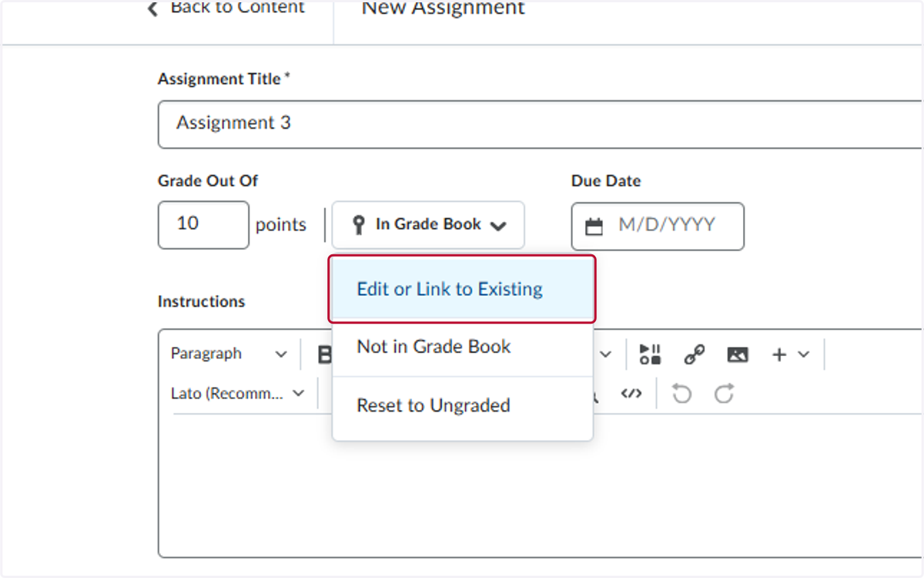Viewport: 924px width, 578px height.
Task: Toggle Bold formatting in editor toolbar
Action: click(x=325, y=355)
